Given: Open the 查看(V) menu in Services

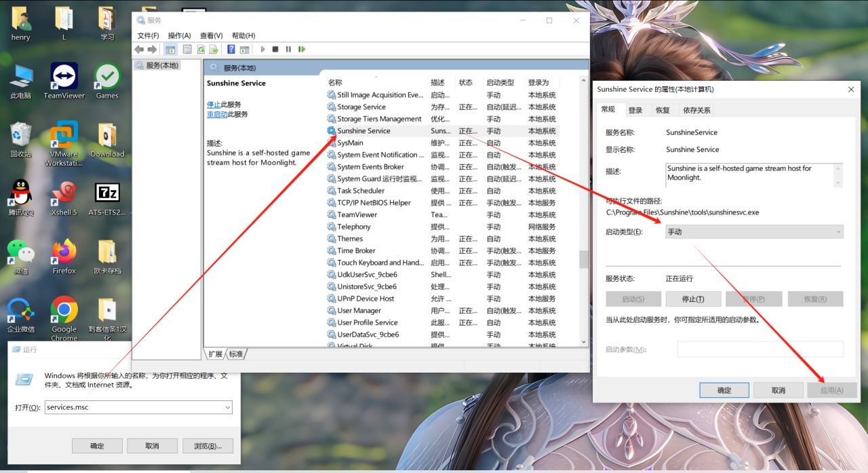Looking at the screenshot, I should (211, 35).
